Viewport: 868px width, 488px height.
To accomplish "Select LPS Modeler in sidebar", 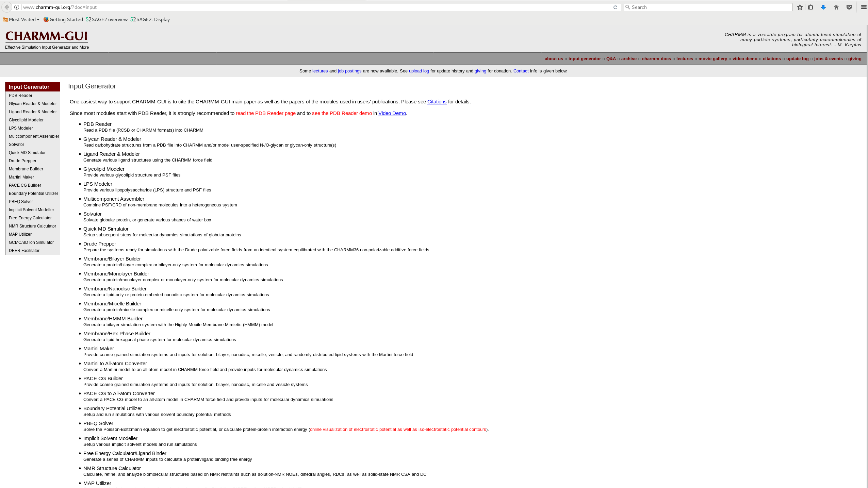I will click(21, 128).
